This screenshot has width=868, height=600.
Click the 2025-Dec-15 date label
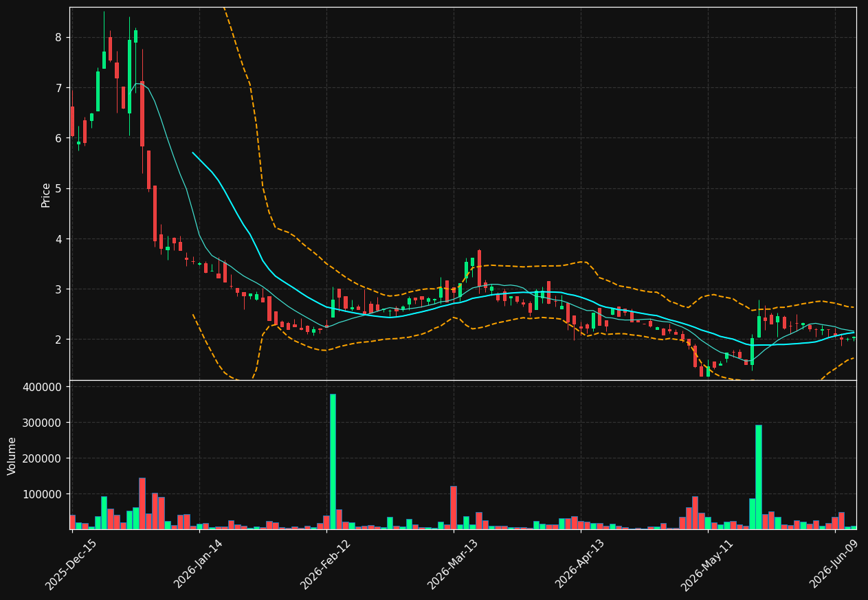tap(71, 565)
